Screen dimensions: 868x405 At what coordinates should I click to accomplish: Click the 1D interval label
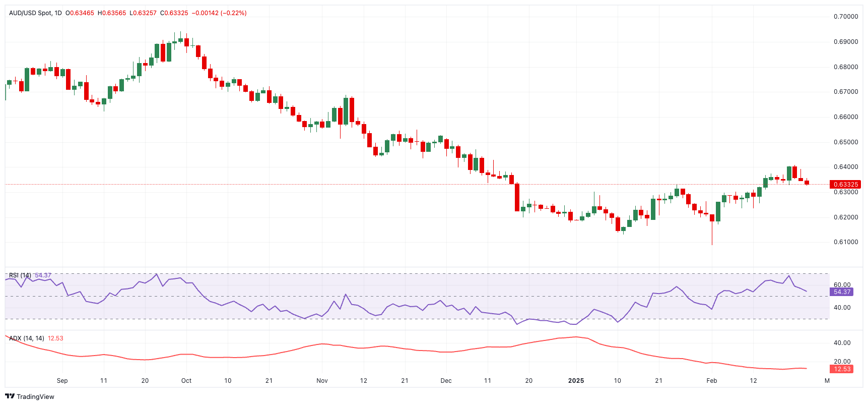[x=58, y=13]
